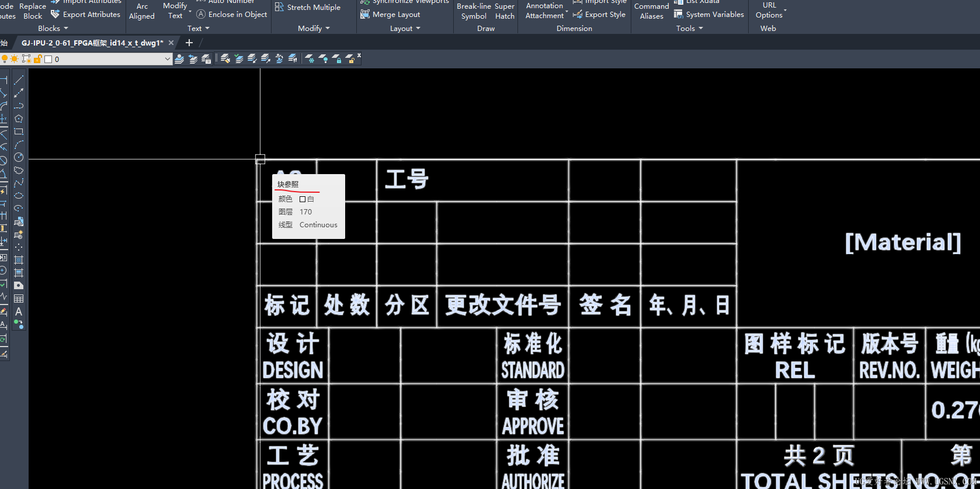Select the Hatch tool in draw toolbar
The width and height of the screenshot is (980, 489).
point(19,260)
